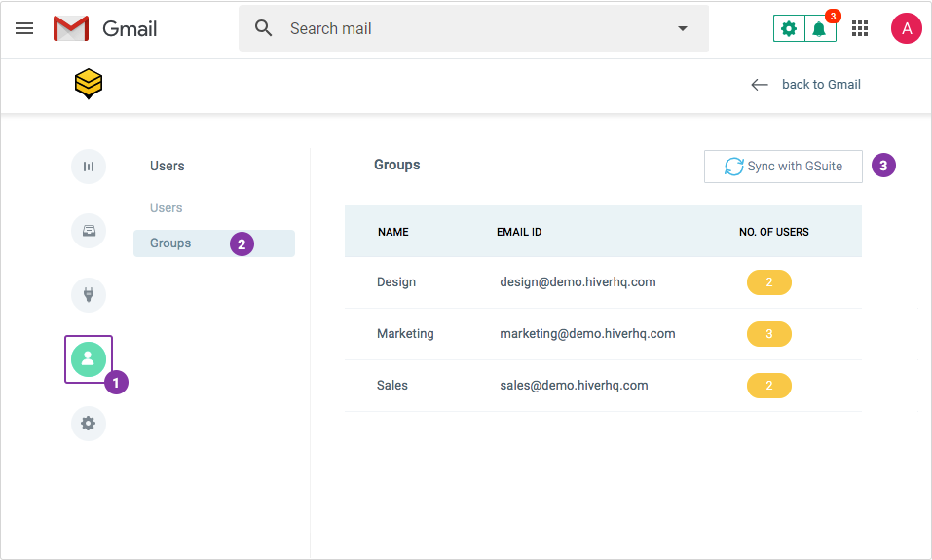Image resolution: width=932 pixels, height=560 pixels.
Task: Click the yellow Hiver logo icon
Action: (x=89, y=84)
